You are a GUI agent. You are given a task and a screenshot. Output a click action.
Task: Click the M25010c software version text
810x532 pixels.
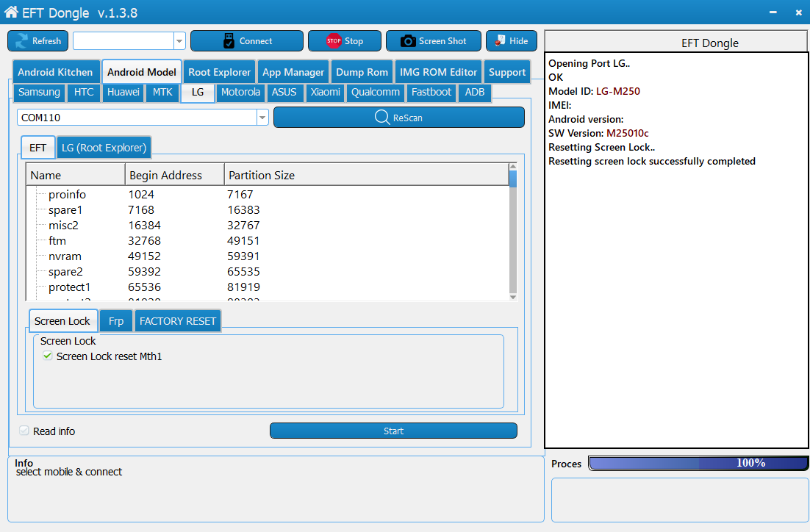coord(627,133)
